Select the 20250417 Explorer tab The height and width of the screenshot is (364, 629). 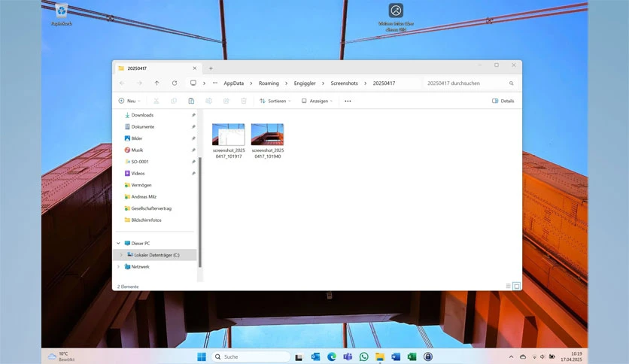[x=158, y=68]
